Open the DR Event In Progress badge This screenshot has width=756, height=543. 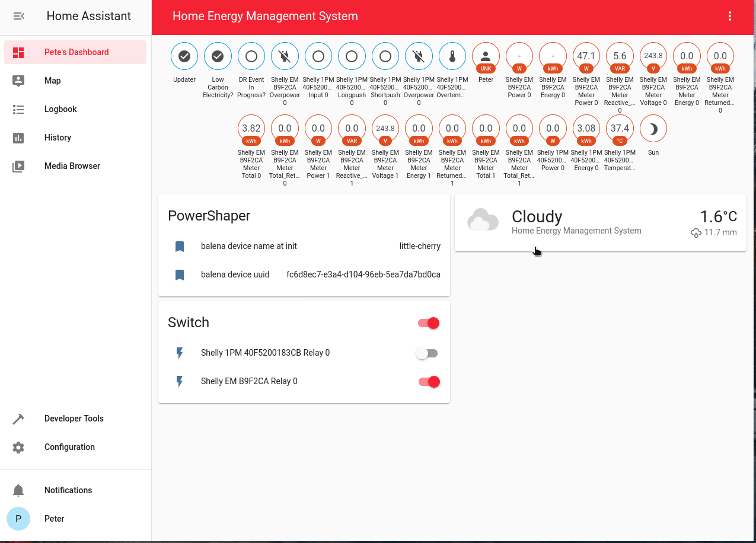[251, 56]
